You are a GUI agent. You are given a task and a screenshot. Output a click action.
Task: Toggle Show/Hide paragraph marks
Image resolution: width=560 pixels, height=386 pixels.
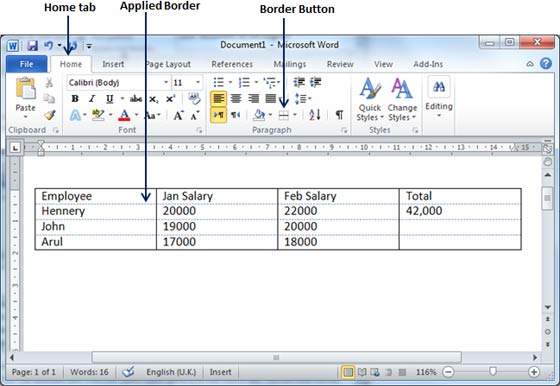click(340, 115)
